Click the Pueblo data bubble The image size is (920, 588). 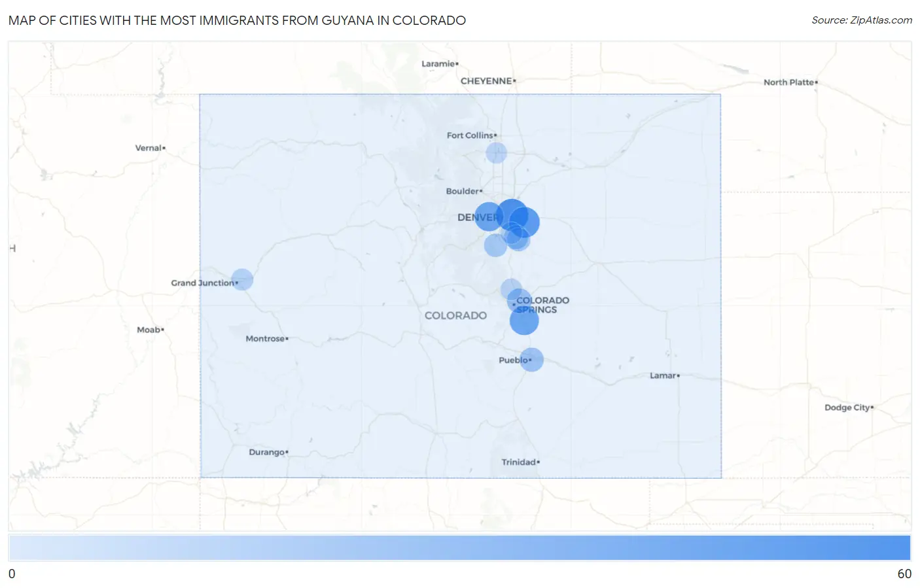click(531, 360)
